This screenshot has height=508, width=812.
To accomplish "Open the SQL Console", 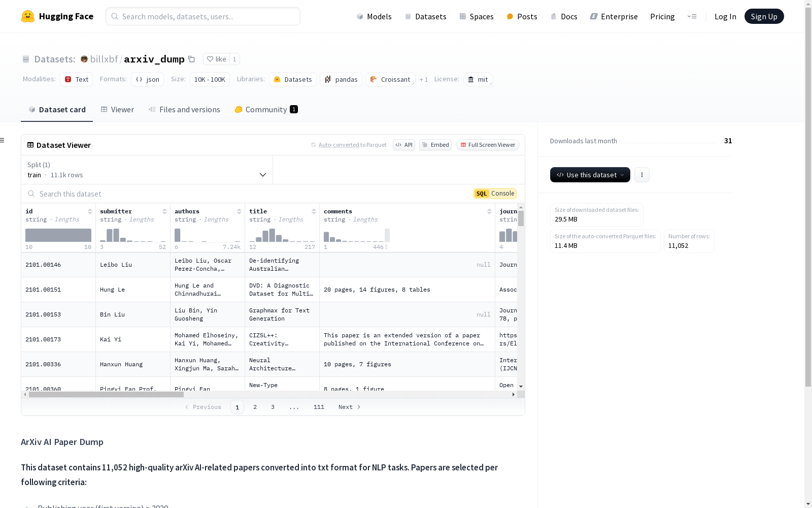I will coord(495,194).
